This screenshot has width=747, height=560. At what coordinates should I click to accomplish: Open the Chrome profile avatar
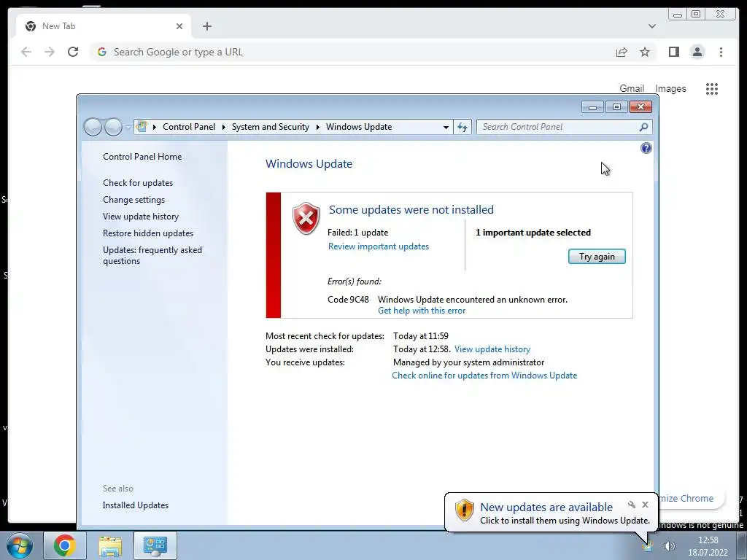click(x=697, y=52)
